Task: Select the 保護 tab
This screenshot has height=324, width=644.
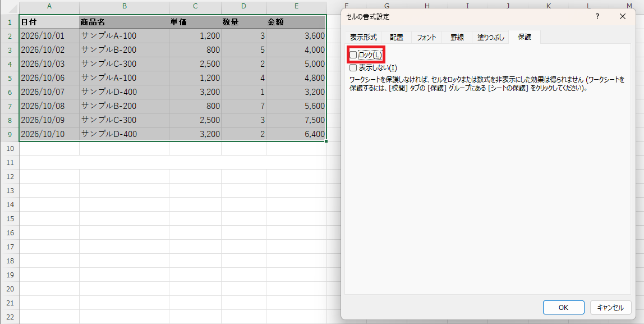Action: pos(524,37)
